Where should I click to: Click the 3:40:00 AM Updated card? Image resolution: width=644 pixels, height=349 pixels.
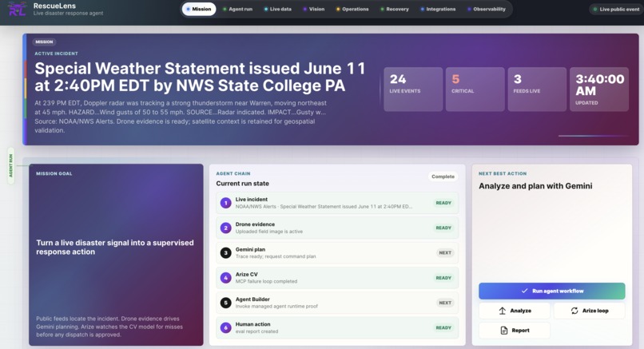click(599, 89)
